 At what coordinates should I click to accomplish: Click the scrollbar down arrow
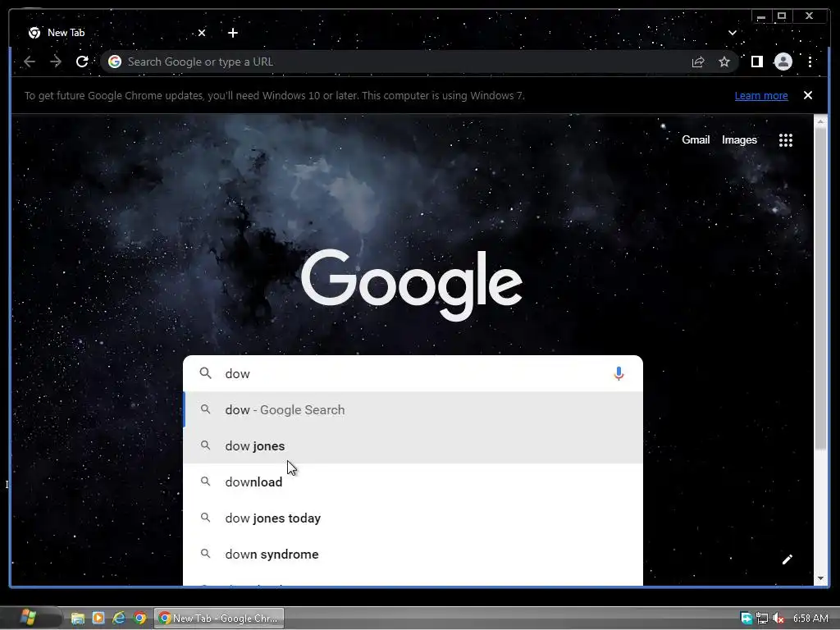point(820,578)
